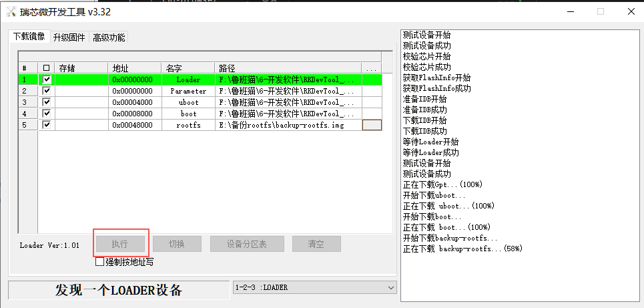Click the 名字 column header
644x308 pixels.
pyautogui.click(x=188, y=68)
